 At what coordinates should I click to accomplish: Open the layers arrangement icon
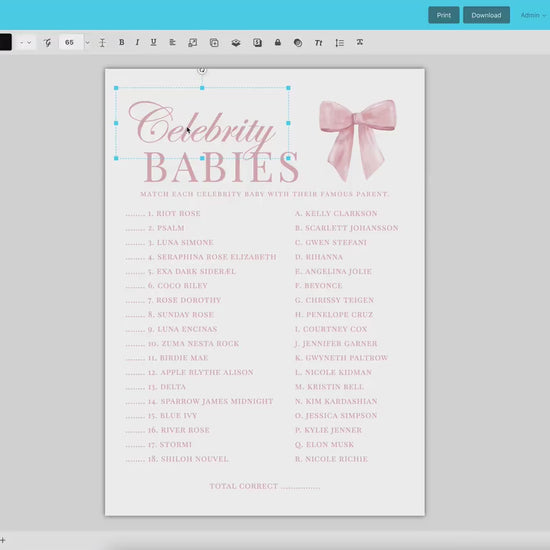coord(236,43)
